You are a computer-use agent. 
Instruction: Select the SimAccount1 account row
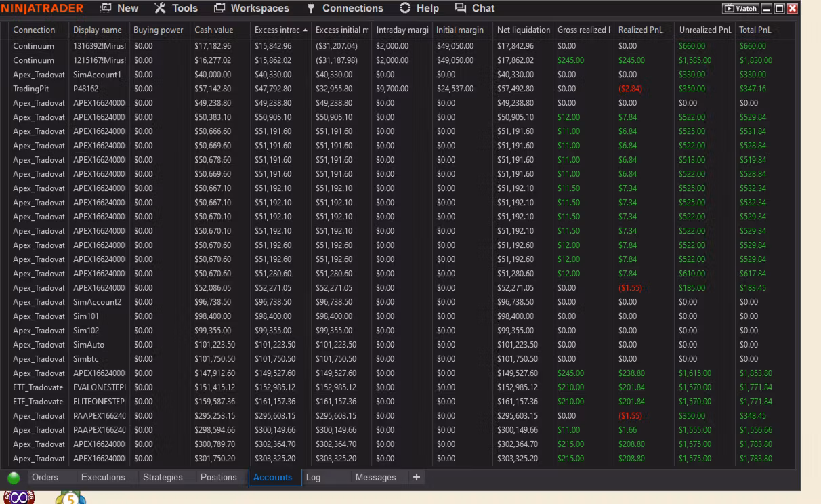[x=97, y=75]
